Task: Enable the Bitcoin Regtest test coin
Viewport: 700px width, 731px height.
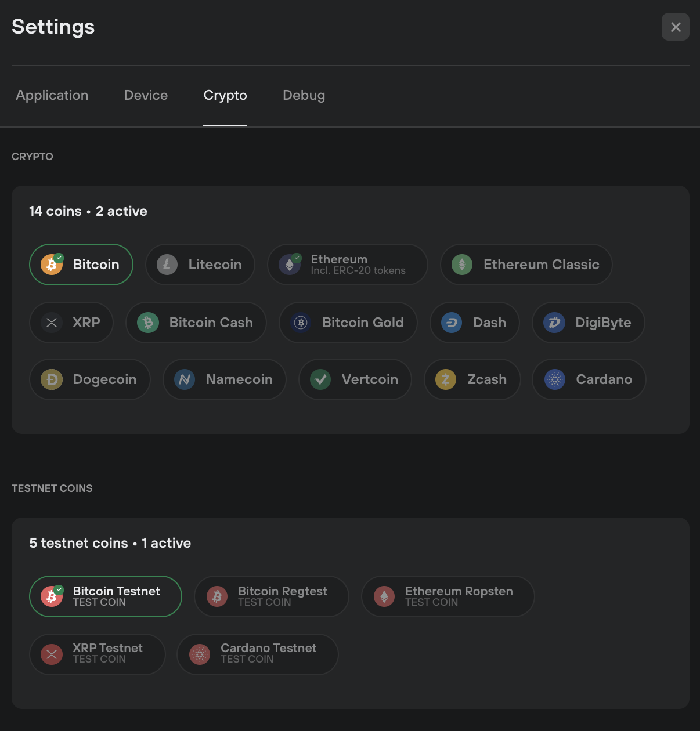Action: tap(272, 596)
